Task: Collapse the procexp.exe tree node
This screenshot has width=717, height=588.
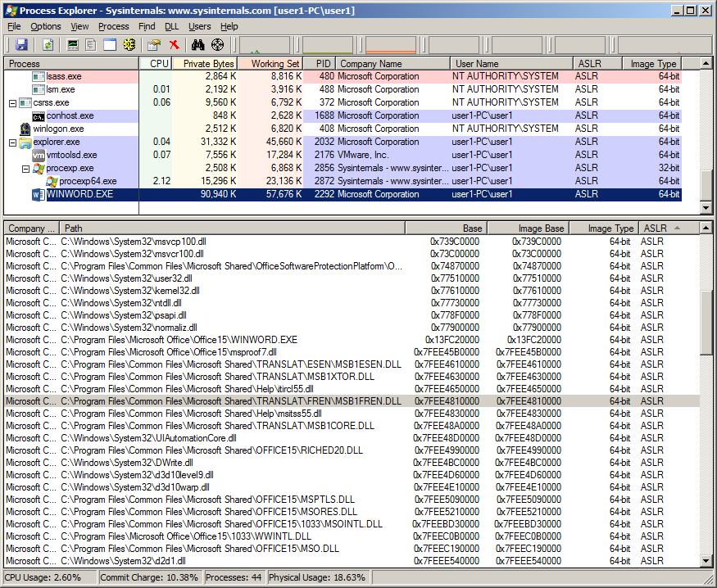Action: pos(25,168)
